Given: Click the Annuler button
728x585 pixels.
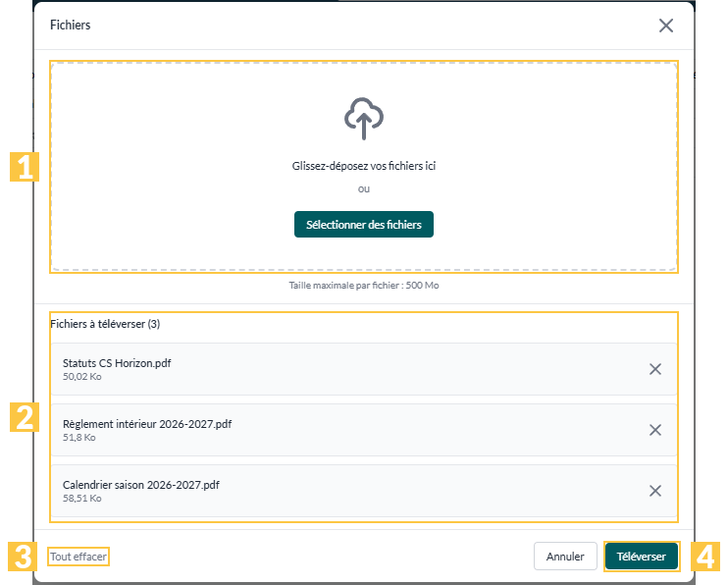Looking at the screenshot, I should [x=565, y=557].
